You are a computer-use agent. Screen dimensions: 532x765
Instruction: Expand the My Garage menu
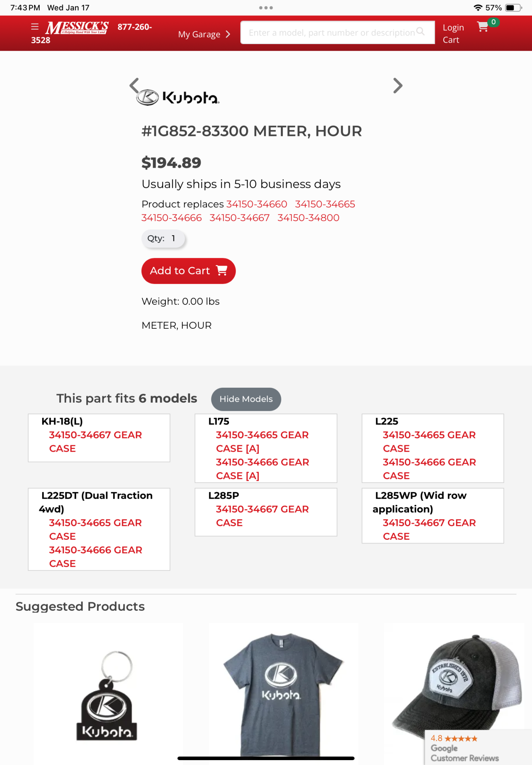204,34
